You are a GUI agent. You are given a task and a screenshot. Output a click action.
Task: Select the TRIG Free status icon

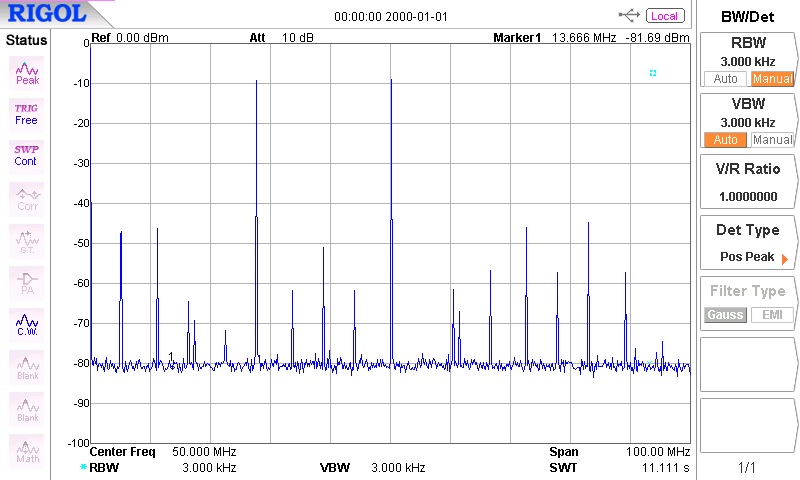[x=27, y=113]
